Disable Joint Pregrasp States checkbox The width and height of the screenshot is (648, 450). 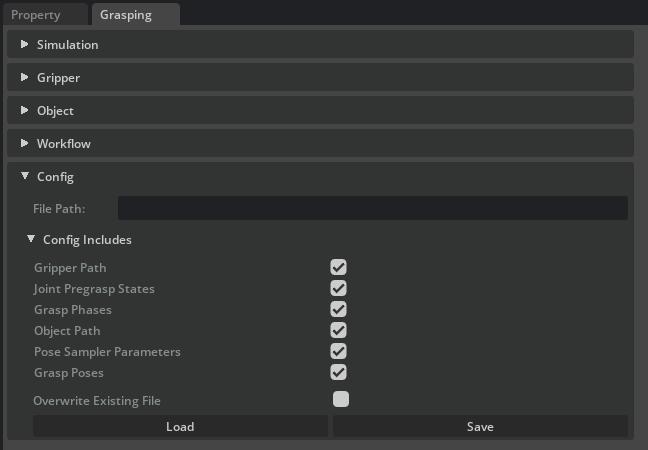point(339,288)
